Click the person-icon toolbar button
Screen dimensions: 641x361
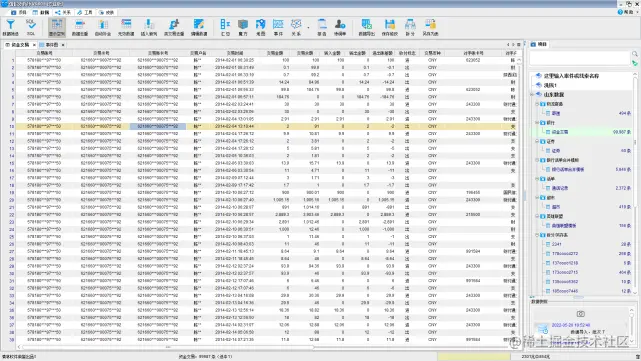[x=340, y=27]
